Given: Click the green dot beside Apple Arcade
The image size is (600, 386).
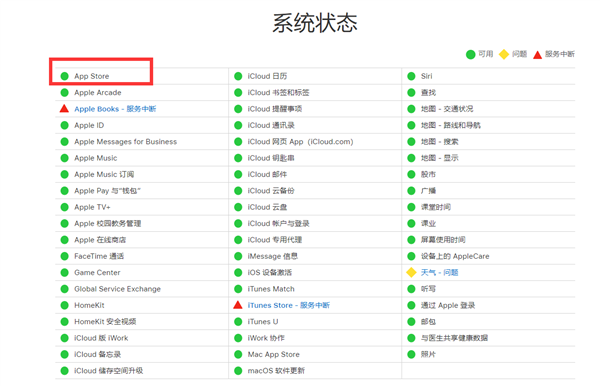Looking at the screenshot, I should tap(64, 93).
